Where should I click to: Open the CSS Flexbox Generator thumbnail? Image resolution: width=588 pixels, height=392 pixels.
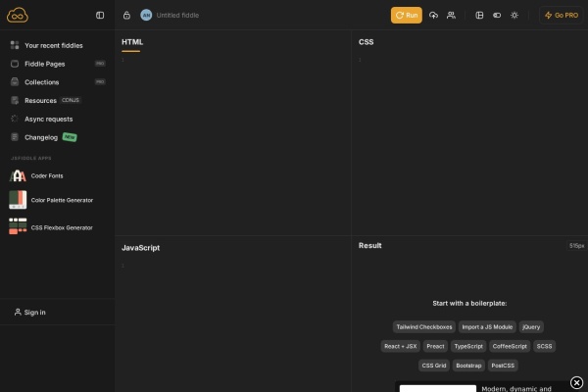click(18, 226)
